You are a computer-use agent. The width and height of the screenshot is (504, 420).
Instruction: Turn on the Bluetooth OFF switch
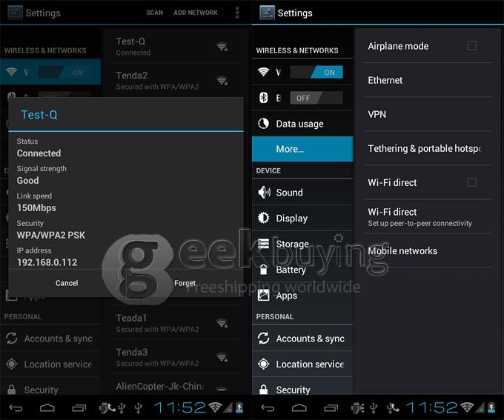(x=316, y=98)
